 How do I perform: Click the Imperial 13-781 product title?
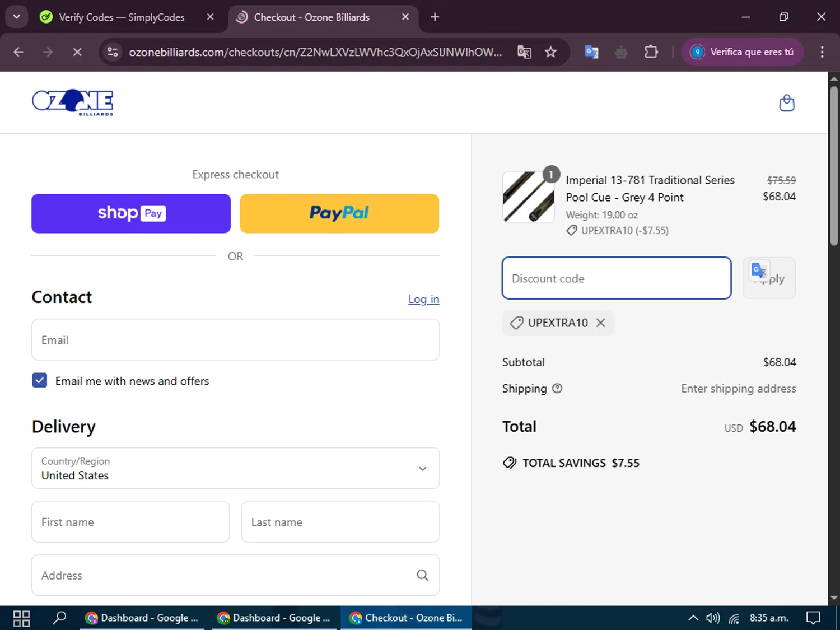[650, 189]
